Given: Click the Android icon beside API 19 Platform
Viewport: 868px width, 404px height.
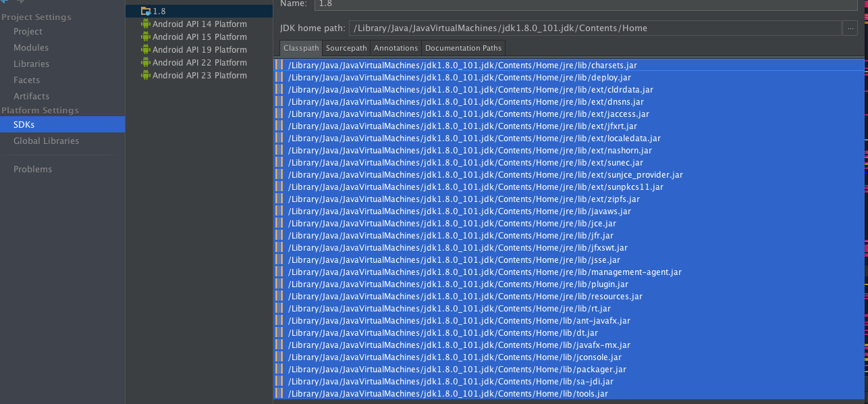Looking at the screenshot, I should click(145, 49).
